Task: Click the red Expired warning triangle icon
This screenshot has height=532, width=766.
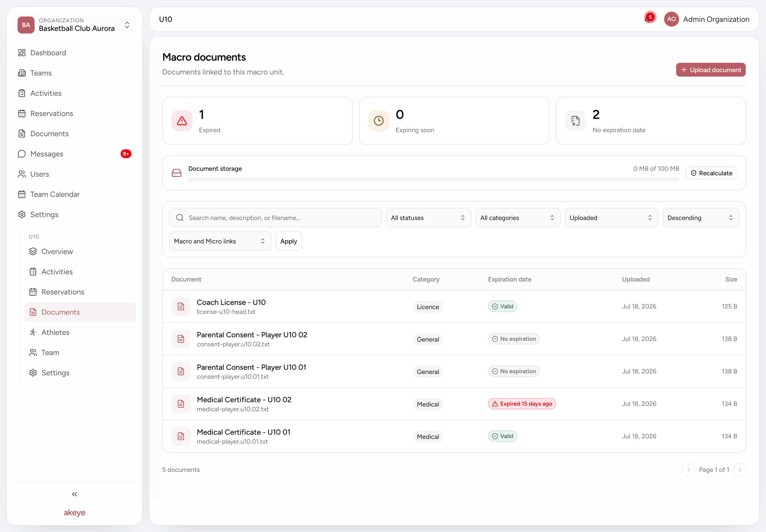Action: tap(182, 121)
